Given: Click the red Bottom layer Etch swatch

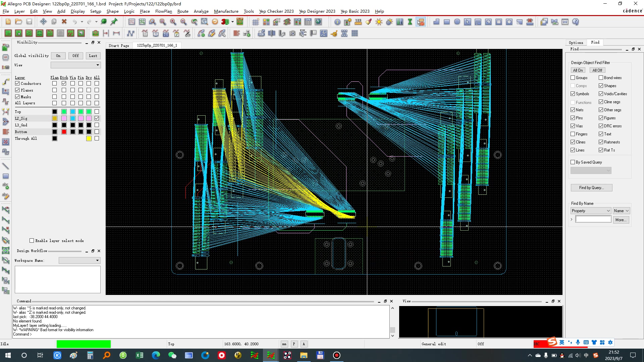Looking at the screenshot, I should pyautogui.click(x=64, y=132).
